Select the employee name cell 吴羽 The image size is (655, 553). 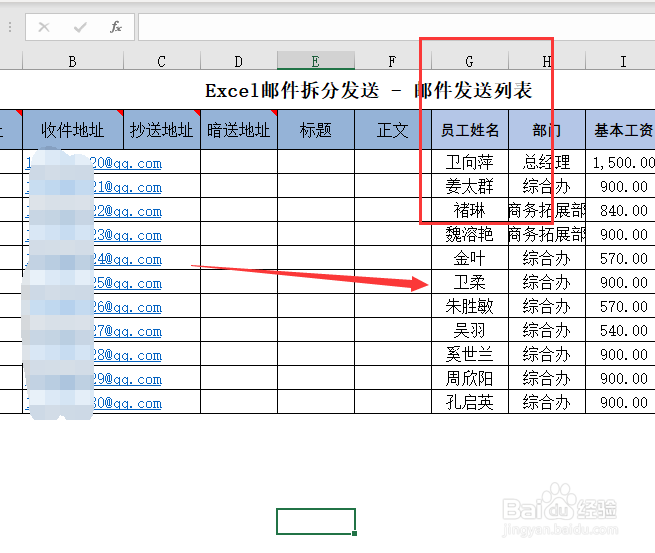470,330
